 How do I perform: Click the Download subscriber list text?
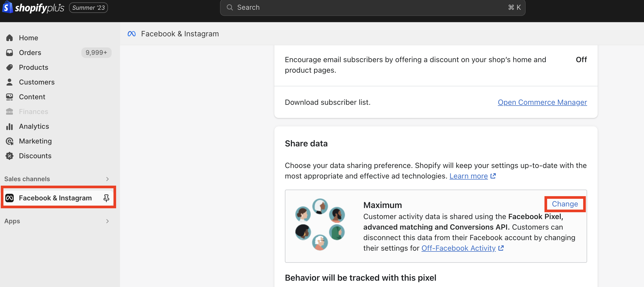coord(328,102)
